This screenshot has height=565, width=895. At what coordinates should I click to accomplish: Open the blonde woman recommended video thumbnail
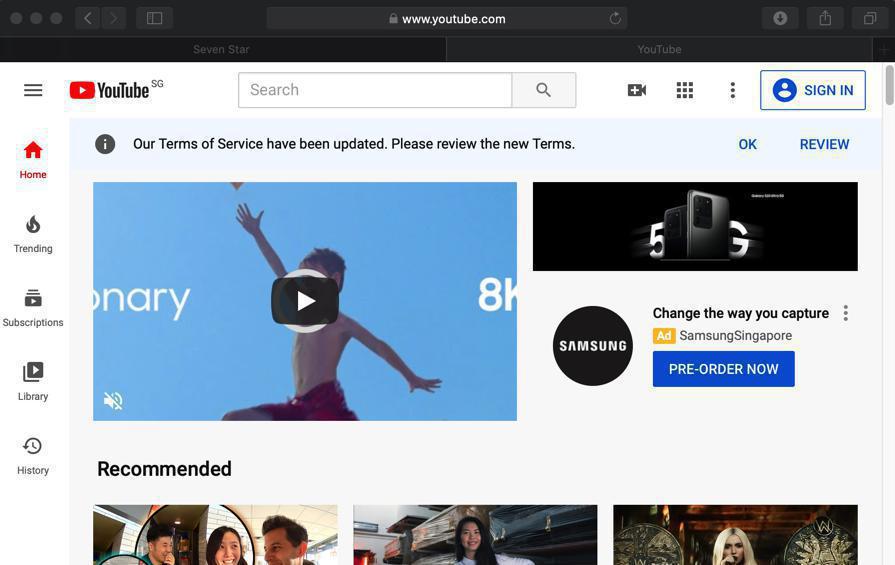coord(735,535)
